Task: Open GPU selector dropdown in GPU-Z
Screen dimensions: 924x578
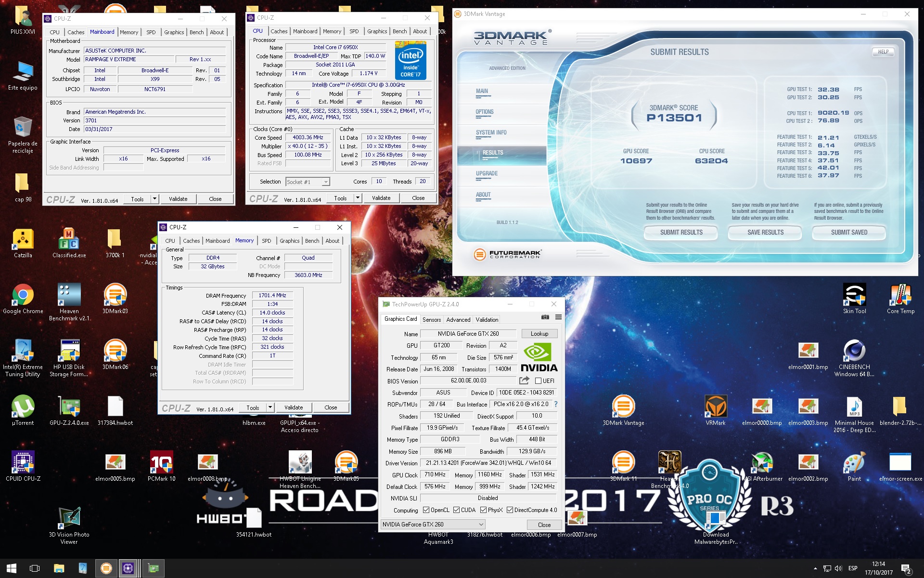Action: pyautogui.click(x=433, y=525)
